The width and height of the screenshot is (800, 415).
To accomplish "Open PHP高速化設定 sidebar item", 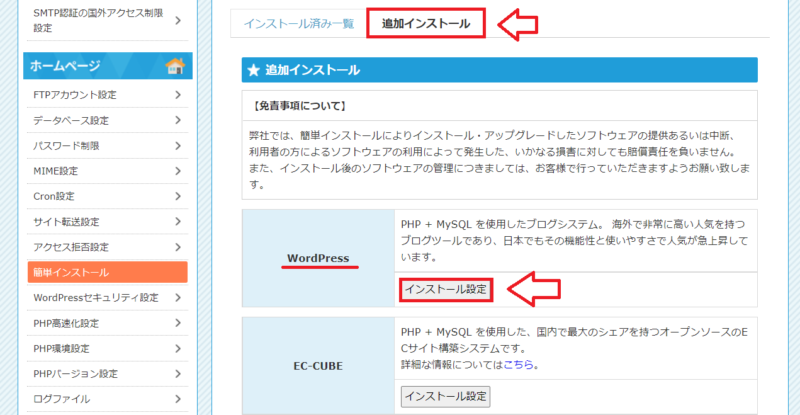I will (x=107, y=323).
